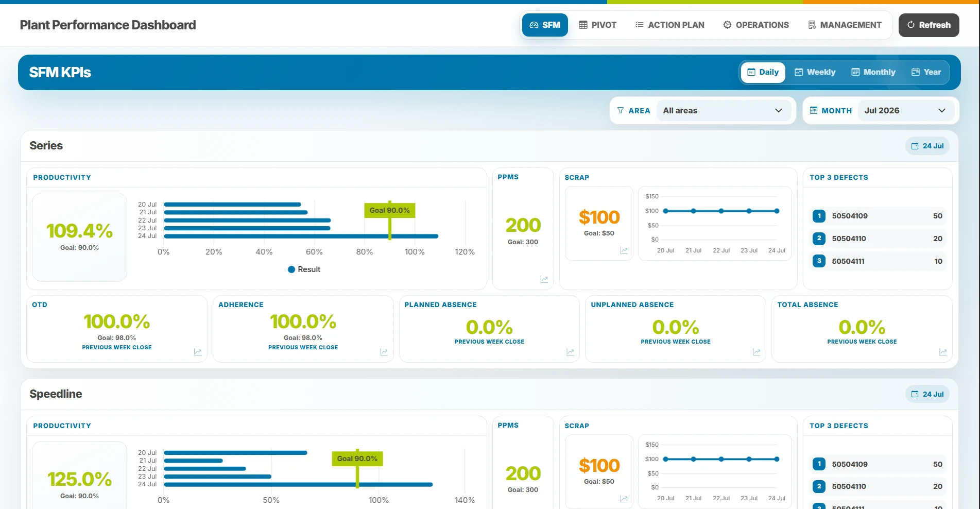Open the Speedline Scrap trend chart icon
This screenshot has height=509, width=980.
pos(624,499)
